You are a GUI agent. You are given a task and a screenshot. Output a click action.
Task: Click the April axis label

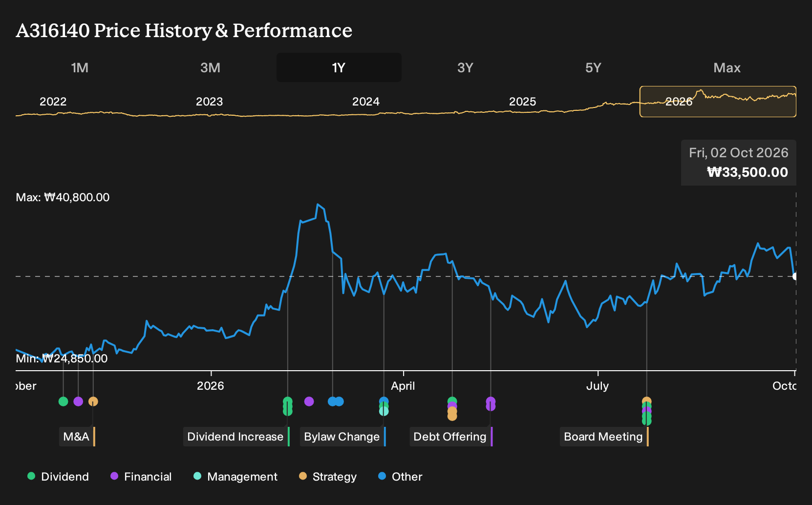point(403,386)
